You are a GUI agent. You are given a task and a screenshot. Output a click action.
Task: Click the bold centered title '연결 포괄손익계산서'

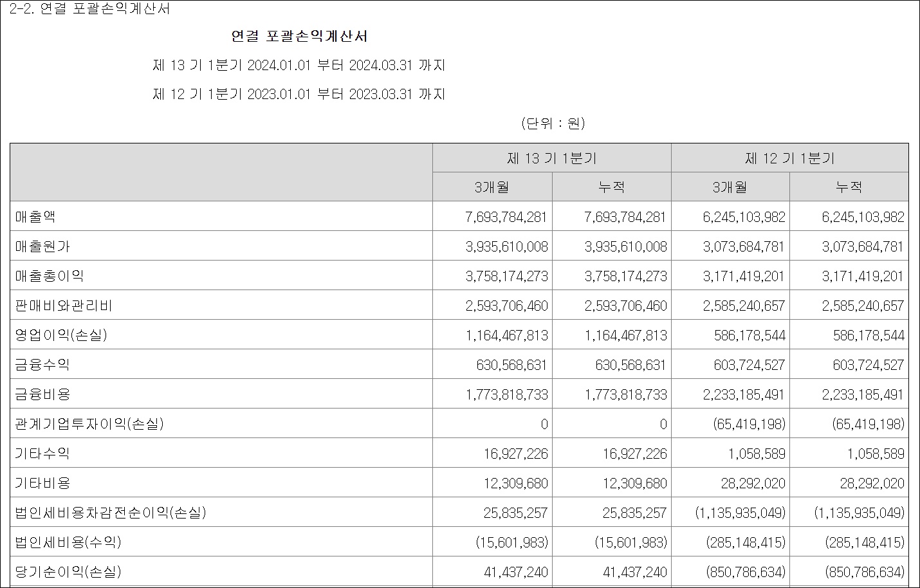pyautogui.click(x=299, y=37)
